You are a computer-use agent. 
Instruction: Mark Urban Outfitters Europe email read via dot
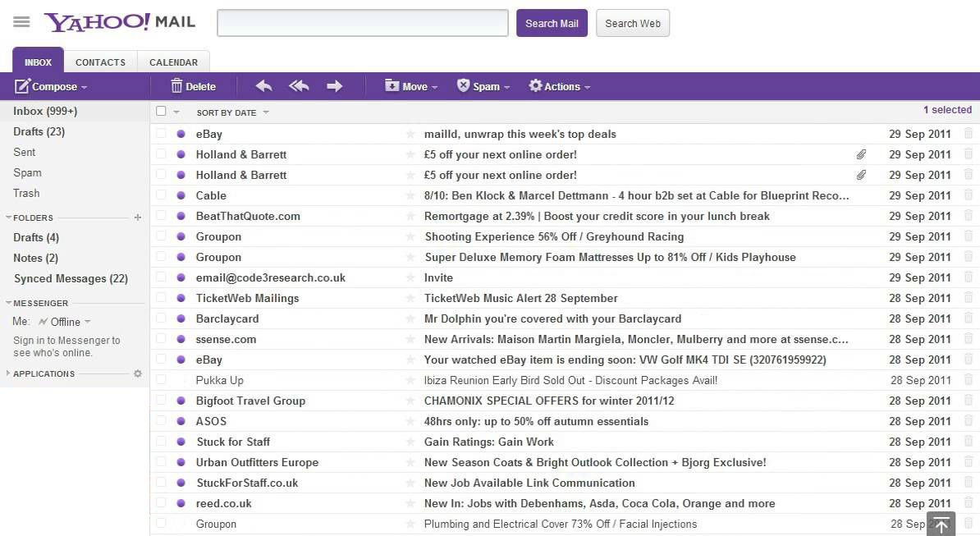click(x=181, y=462)
